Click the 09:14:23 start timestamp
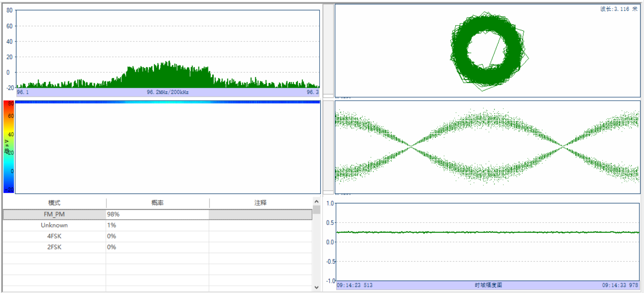The width and height of the screenshot is (644, 293). [x=354, y=285]
